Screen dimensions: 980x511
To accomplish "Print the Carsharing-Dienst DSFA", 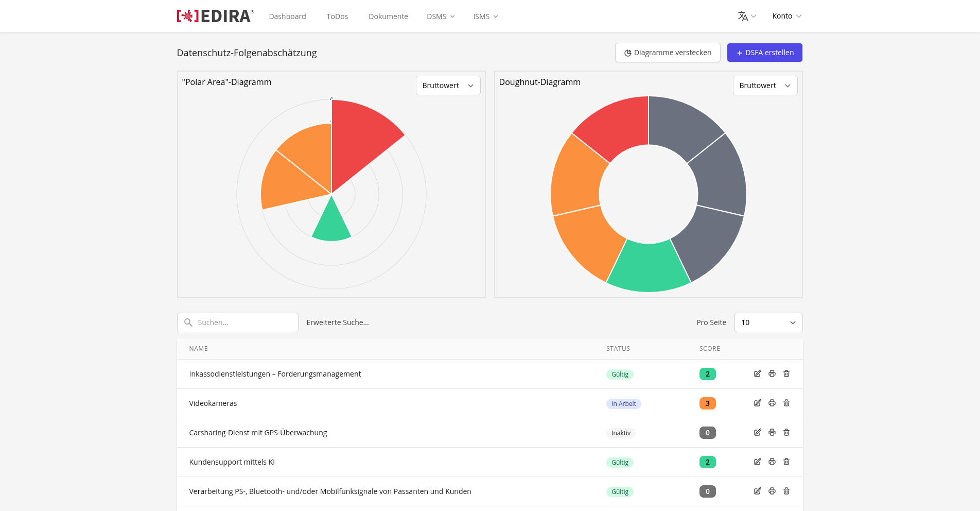I will tap(772, 433).
